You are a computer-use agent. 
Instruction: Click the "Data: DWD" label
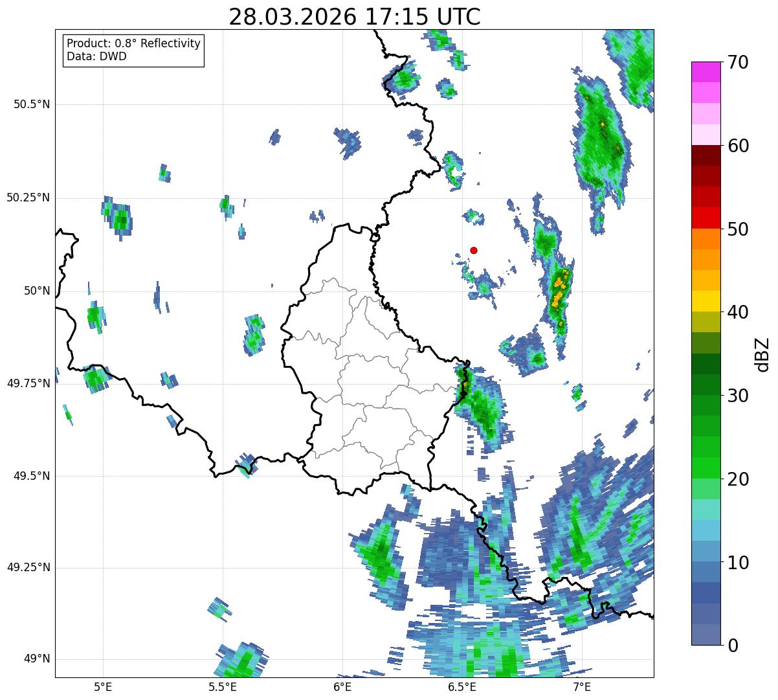coord(96,56)
